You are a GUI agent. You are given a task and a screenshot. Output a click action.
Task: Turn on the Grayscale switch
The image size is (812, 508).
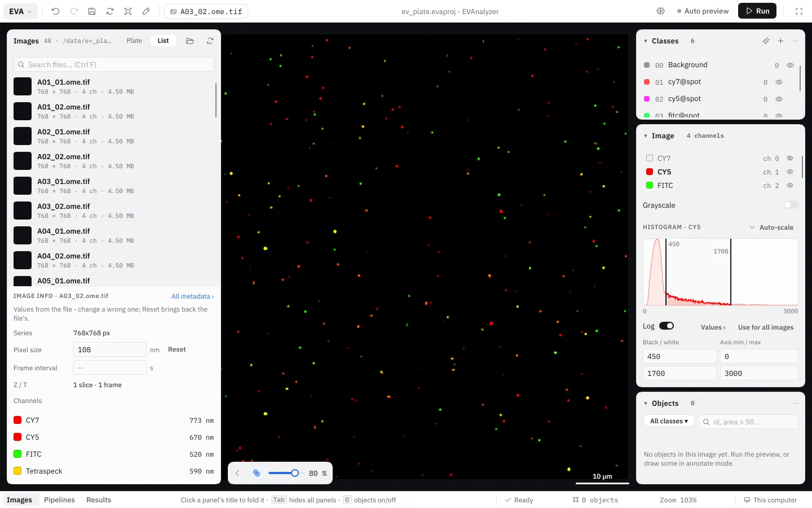(x=791, y=205)
